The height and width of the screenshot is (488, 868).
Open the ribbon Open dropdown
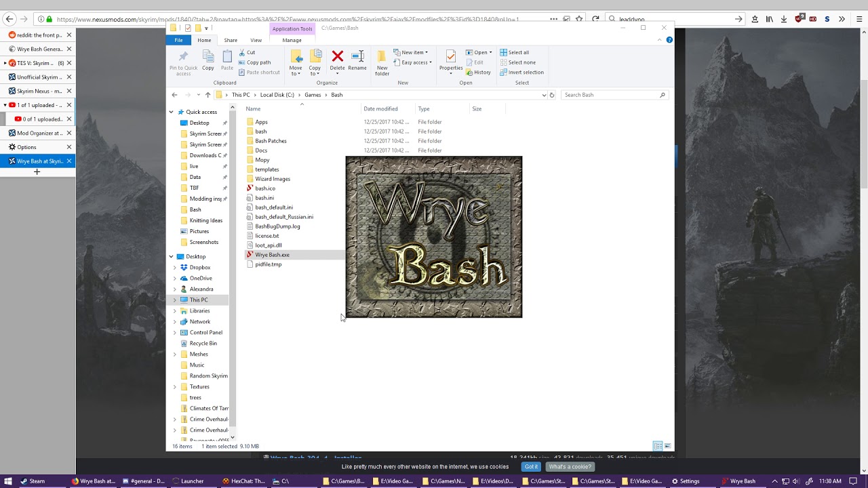[479, 52]
